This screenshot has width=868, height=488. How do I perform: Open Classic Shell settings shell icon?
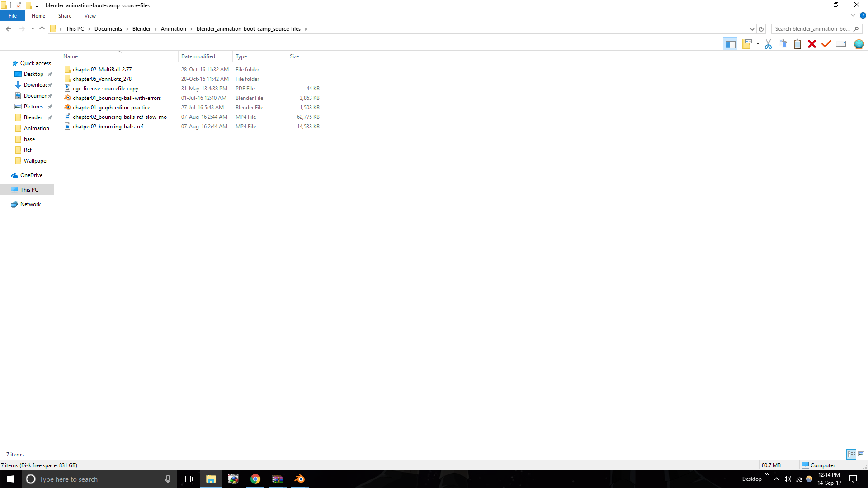click(859, 44)
